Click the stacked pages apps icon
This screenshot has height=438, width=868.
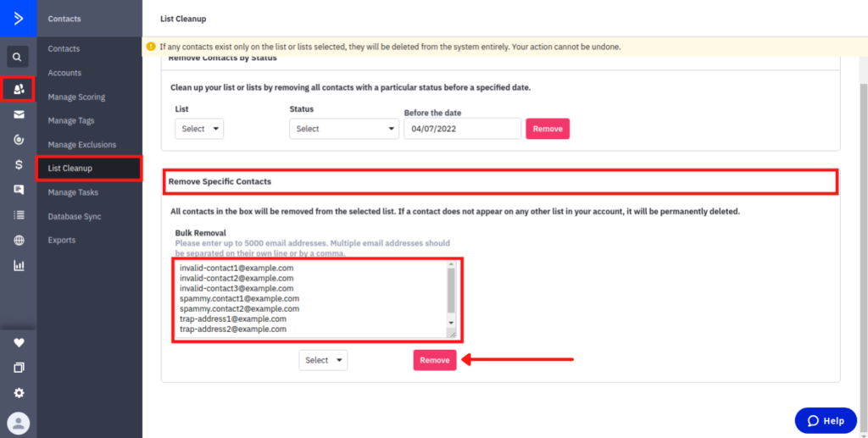(19, 368)
